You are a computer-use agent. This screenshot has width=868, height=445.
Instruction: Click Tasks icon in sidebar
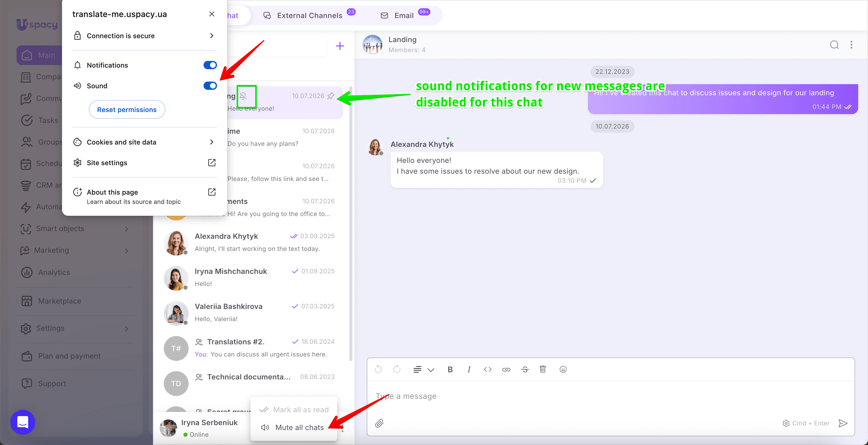tap(27, 120)
